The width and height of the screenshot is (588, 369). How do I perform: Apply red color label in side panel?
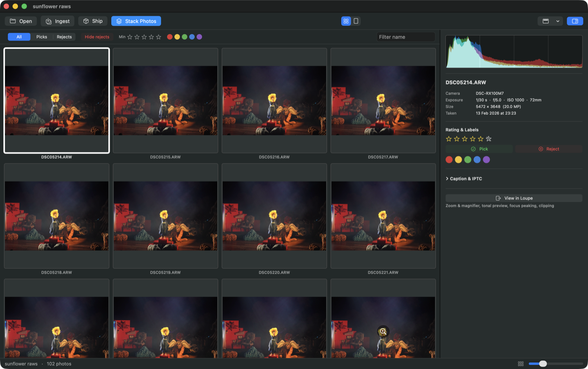click(449, 160)
